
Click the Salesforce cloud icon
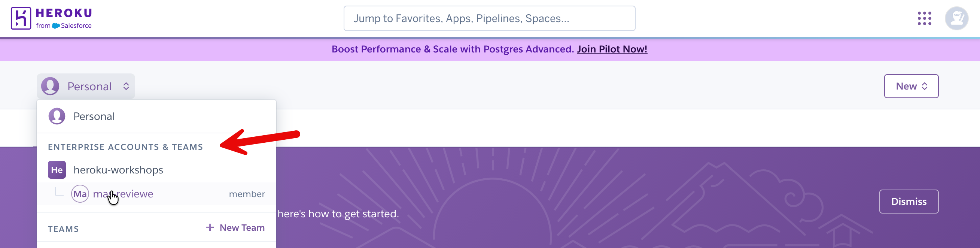(56, 26)
